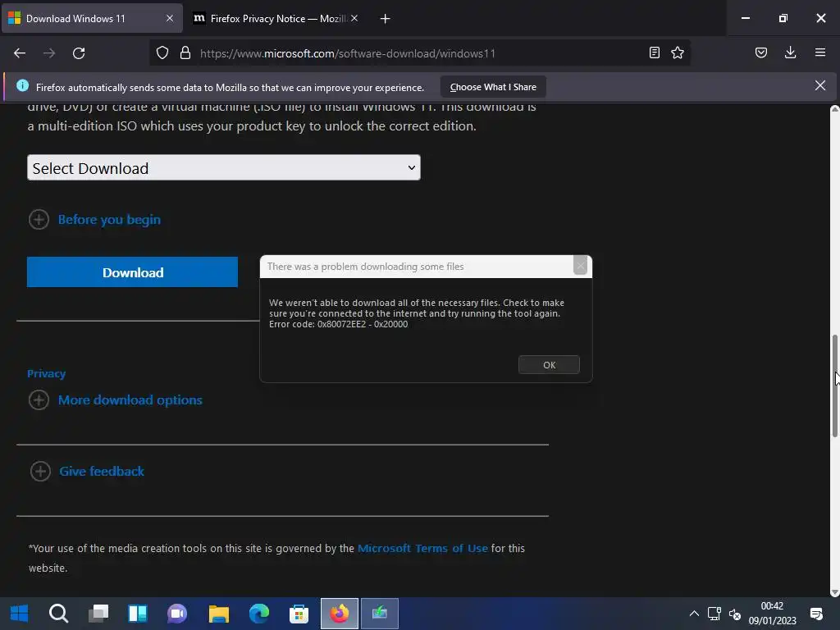
Task: Open Firefox application menu
Action: tap(820, 53)
